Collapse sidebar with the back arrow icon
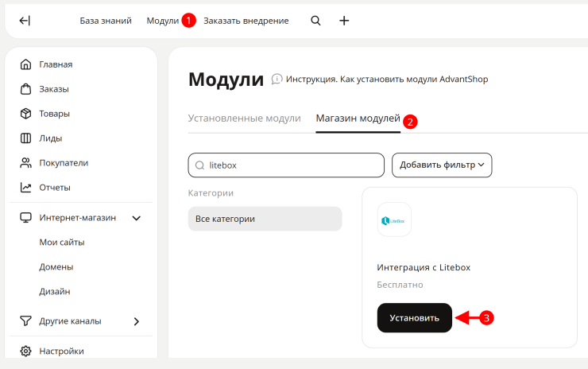The image size is (588, 369). tap(25, 21)
